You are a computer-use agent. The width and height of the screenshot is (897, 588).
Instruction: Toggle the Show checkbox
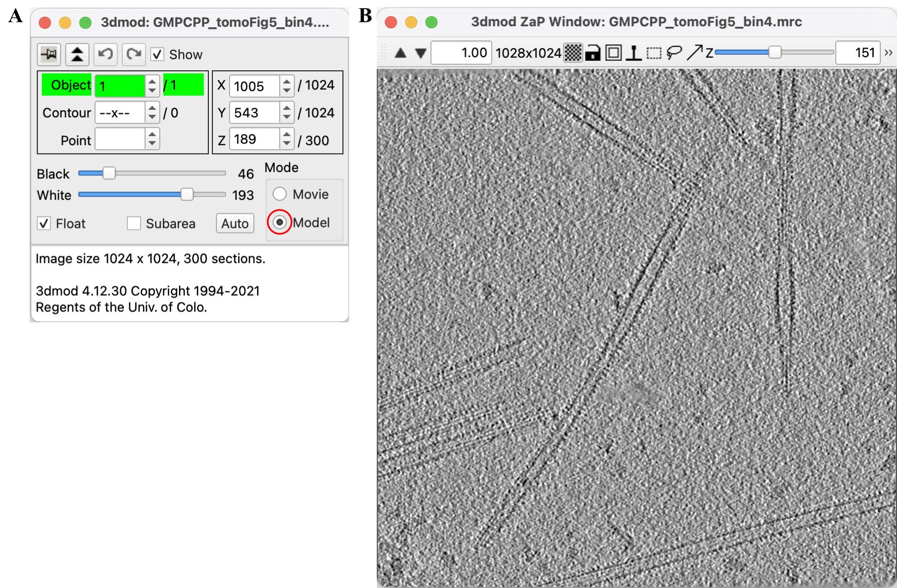(157, 55)
